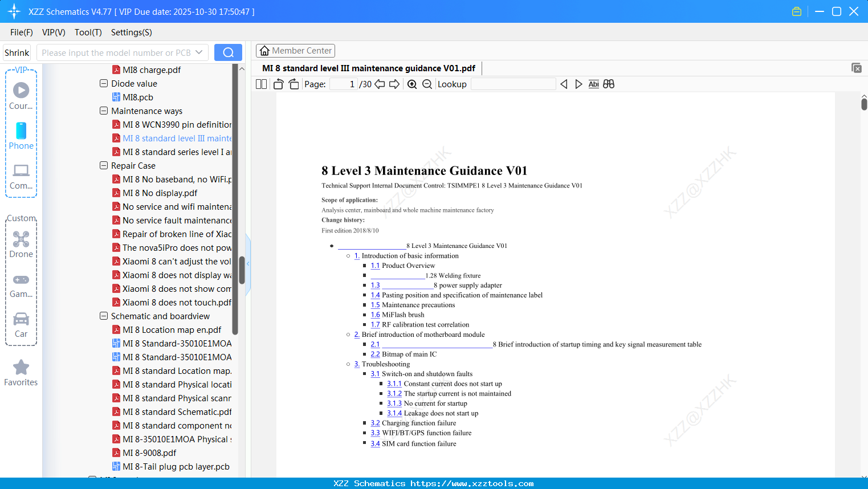Open binoculars search in the PDF viewer
Viewport: 868px width, 489px height.
[x=608, y=84]
